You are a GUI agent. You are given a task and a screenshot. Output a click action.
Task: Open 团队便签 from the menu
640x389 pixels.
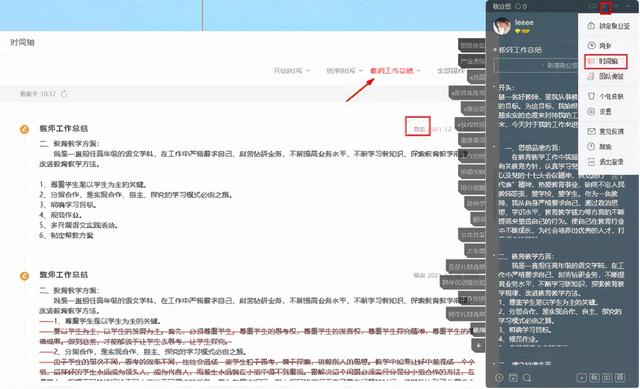click(606, 76)
